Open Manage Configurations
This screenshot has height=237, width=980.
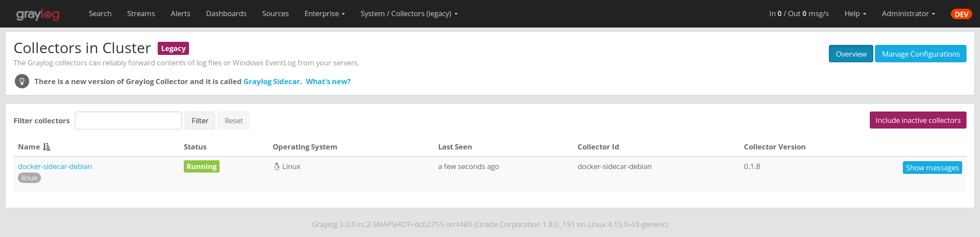[x=920, y=54]
